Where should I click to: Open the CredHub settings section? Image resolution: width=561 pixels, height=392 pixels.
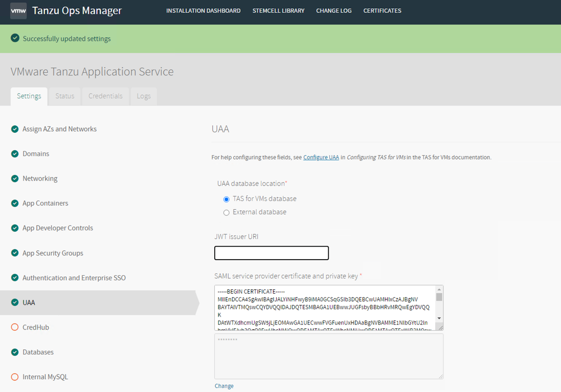point(36,327)
